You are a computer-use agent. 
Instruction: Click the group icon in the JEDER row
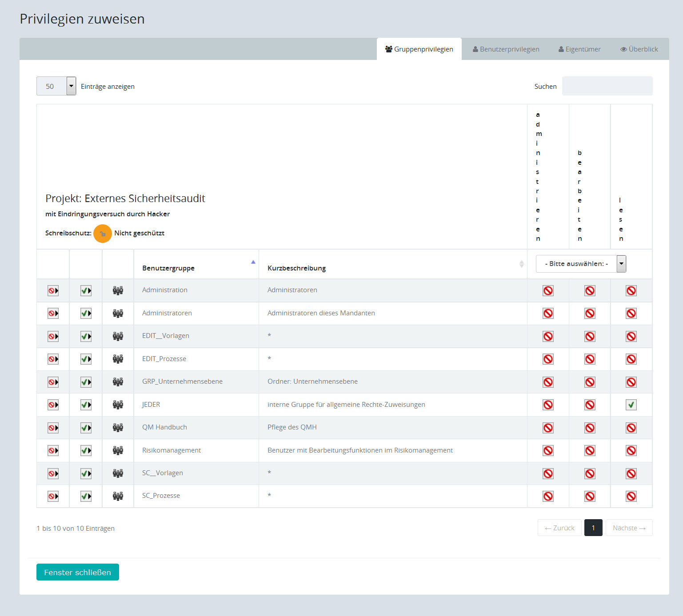118,405
